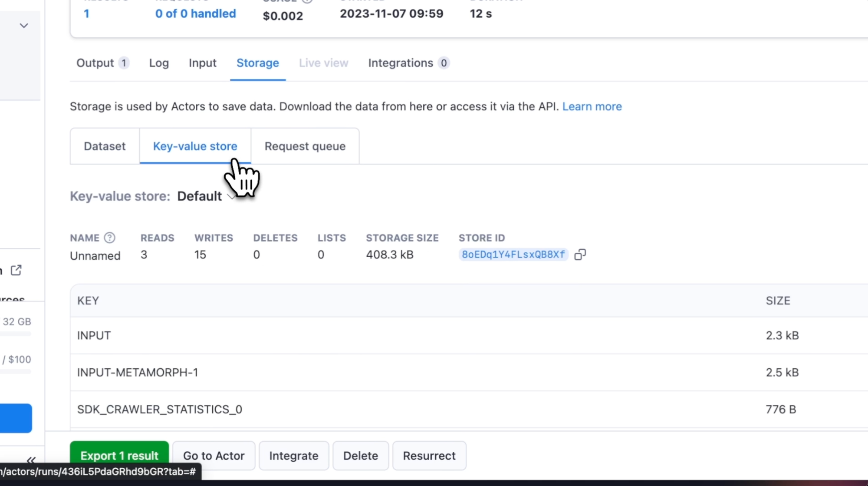Collapse sidebar with double chevron icon
This screenshot has height=486, width=868.
click(x=31, y=460)
